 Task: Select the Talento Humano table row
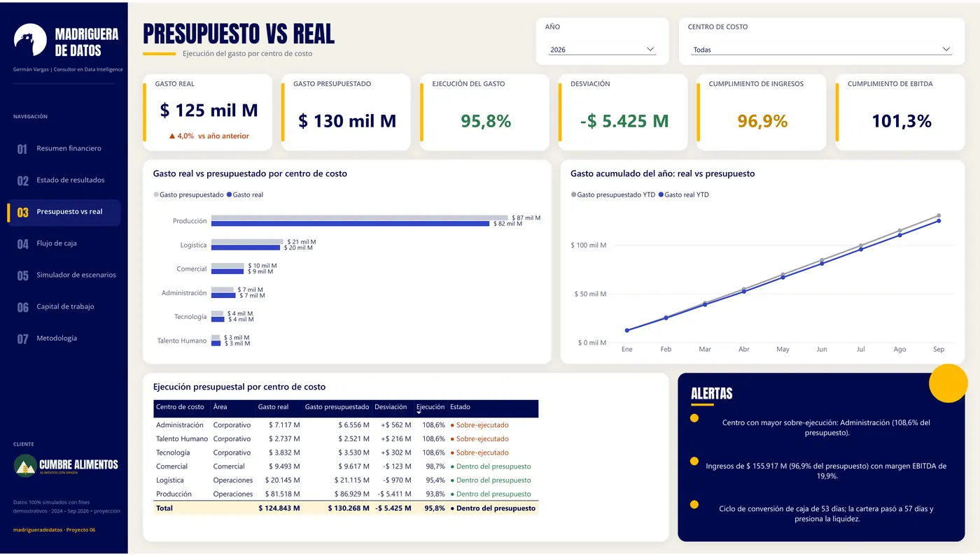coord(346,439)
